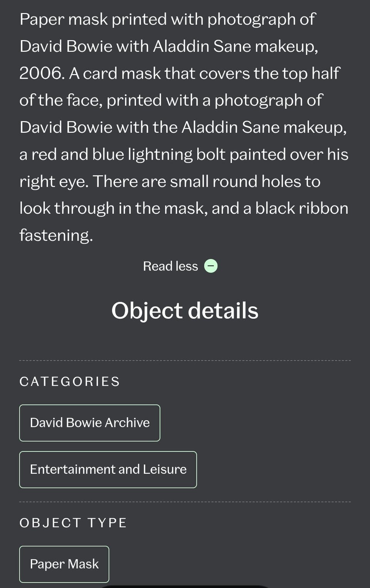
Task: Click the green minus circle icon
Action: tap(211, 266)
